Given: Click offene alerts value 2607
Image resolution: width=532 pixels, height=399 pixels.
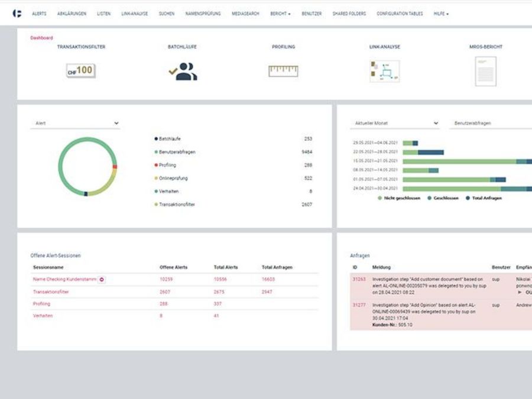Looking at the screenshot, I should tap(165, 292).
